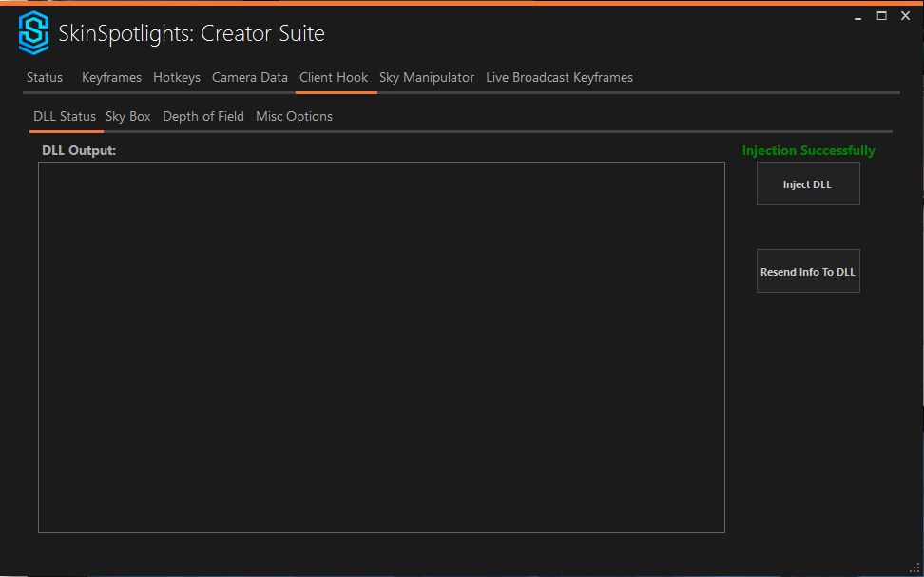Minimize the Creator Suite window
The height and width of the screenshot is (577, 924).
click(x=858, y=17)
